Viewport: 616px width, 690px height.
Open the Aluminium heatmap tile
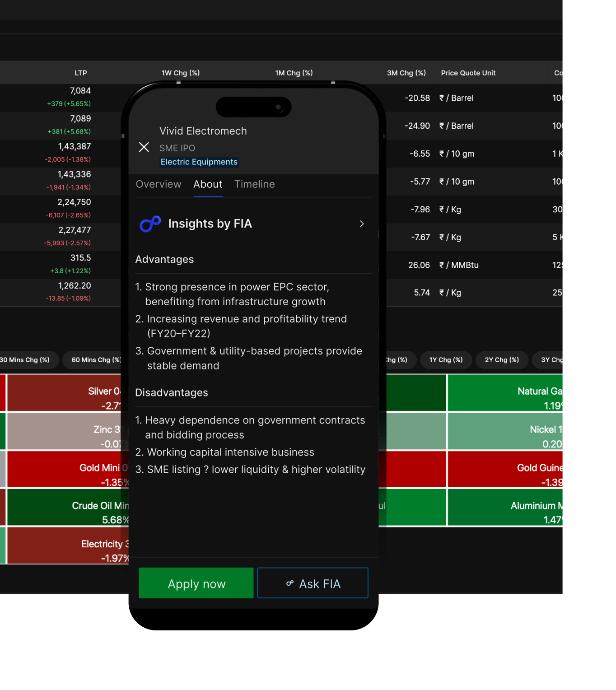(505, 508)
